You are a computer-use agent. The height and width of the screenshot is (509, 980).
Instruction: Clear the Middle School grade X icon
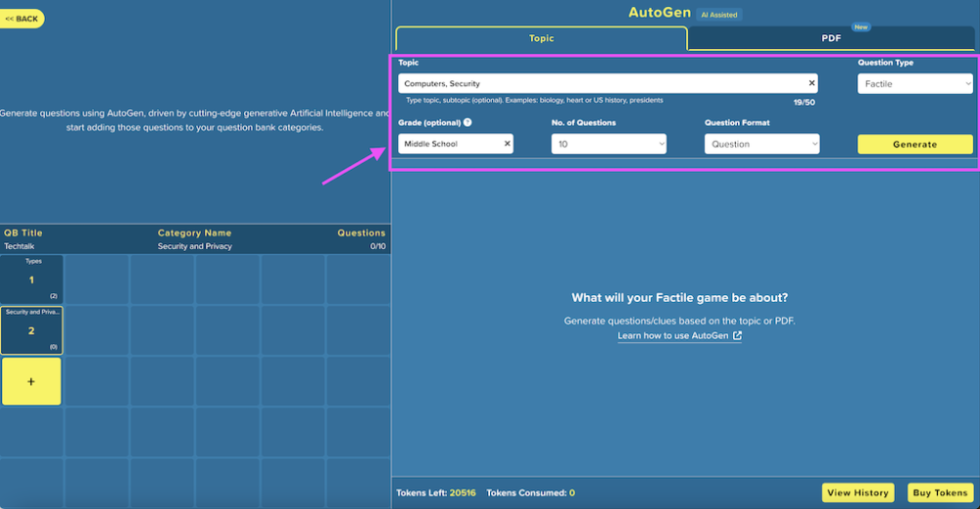pos(507,144)
